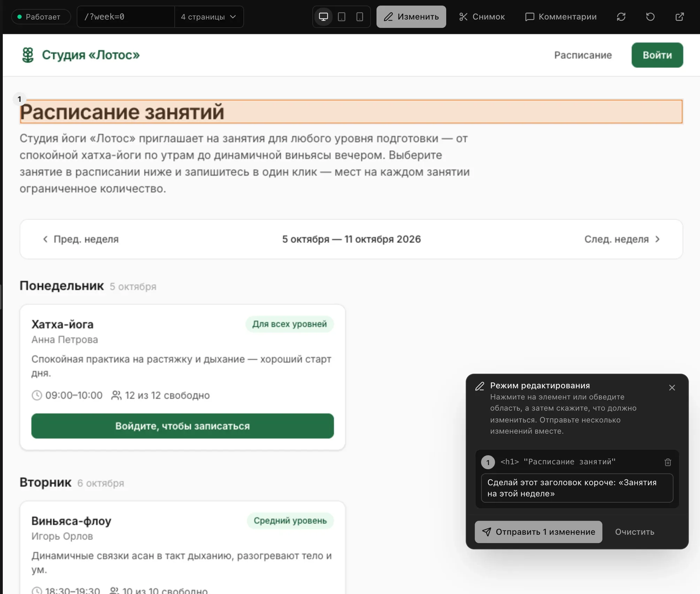Click the undo/reset circular arrow icon
The width and height of the screenshot is (700, 594).
650,17
